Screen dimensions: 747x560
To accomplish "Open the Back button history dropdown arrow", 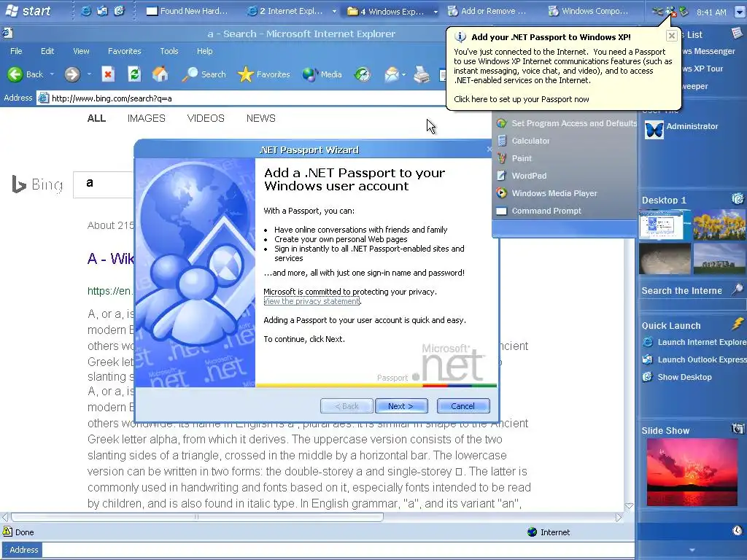I will [52, 75].
